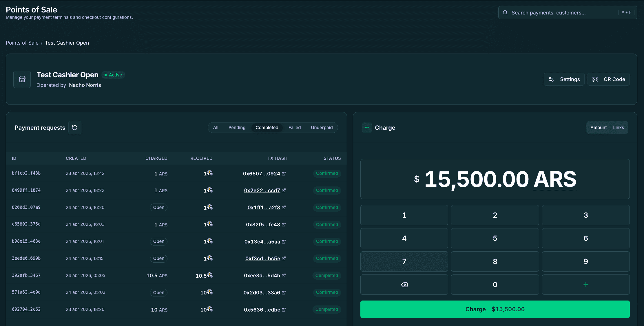Click the green plus key on keypad
Viewport: 644px width, 326px height.
tap(586, 285)
